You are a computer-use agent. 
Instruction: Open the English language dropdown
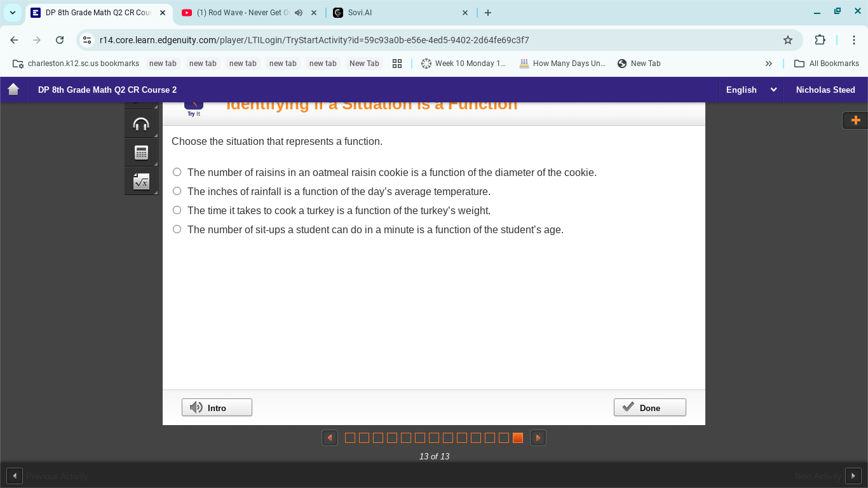pos(751,90)
